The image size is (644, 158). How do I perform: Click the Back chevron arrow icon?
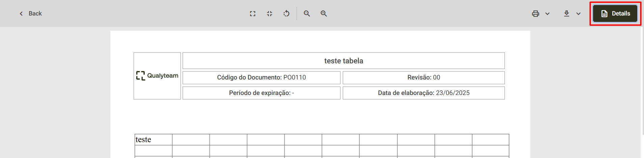click(x=21, y=13)
